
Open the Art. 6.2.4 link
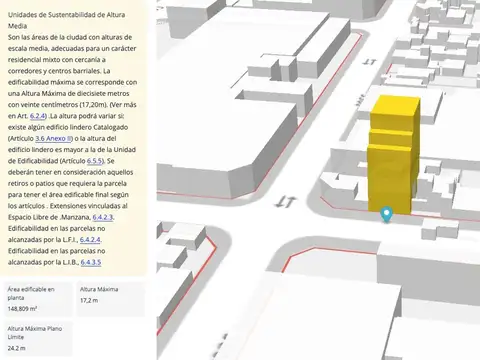pyautogui.click(x=37, y=116)
